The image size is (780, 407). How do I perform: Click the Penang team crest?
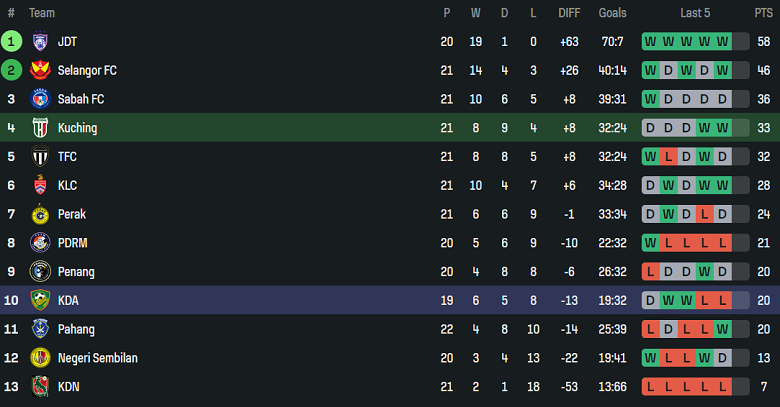(x=40, y=271)
